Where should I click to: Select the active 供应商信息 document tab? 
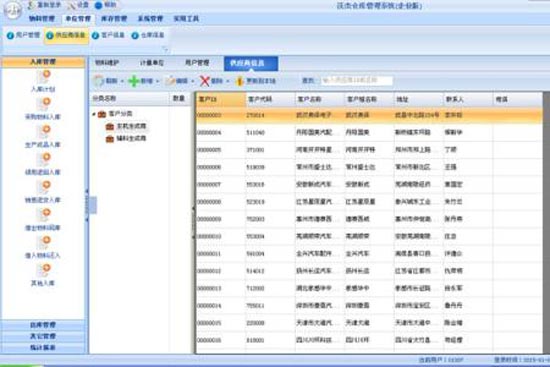tap(251, 64)
